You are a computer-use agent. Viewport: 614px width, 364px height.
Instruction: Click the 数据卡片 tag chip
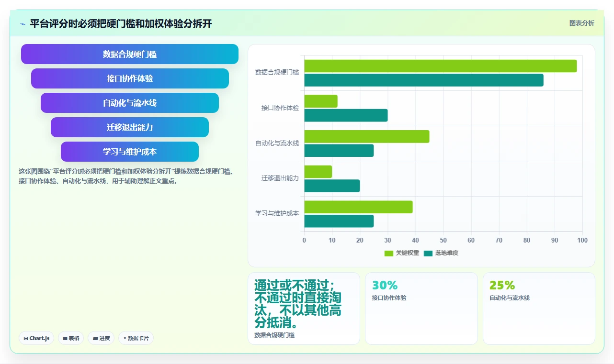(136, 338)
